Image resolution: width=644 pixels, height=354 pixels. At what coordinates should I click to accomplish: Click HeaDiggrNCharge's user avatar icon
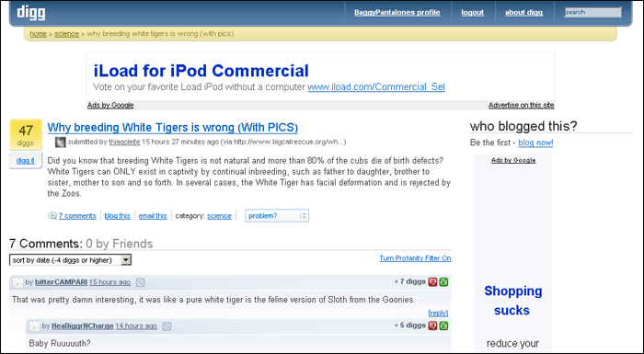click(x=35, y=326)
